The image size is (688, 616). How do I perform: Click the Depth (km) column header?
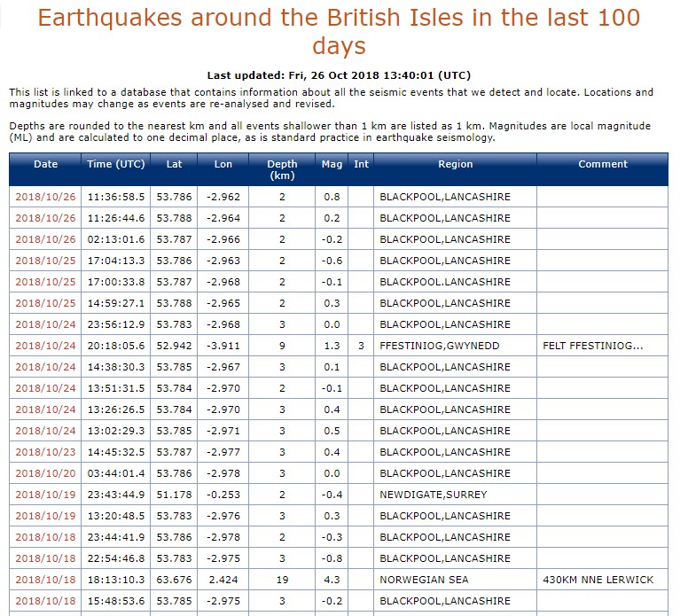[283, 169]
